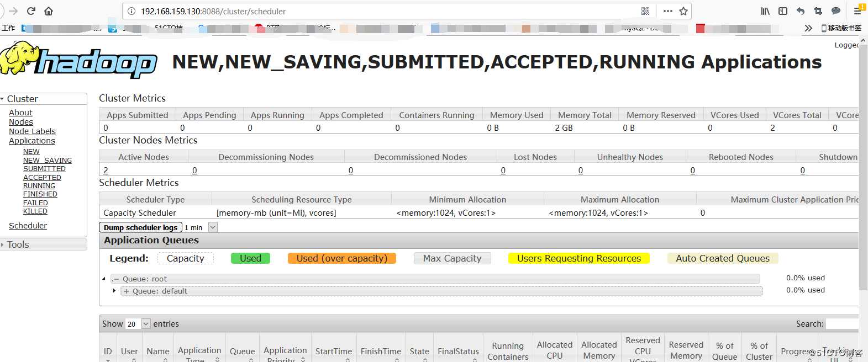Click the undo arrow toolbar icon
Screen dimensions: 868x362
pyautogui.click(x=801, y=11)
